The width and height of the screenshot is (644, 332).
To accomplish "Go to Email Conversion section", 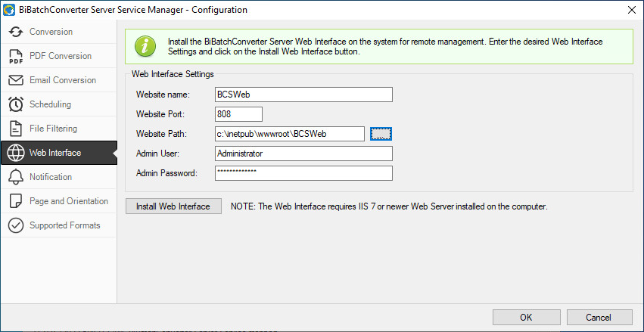I will pos(59,80).
